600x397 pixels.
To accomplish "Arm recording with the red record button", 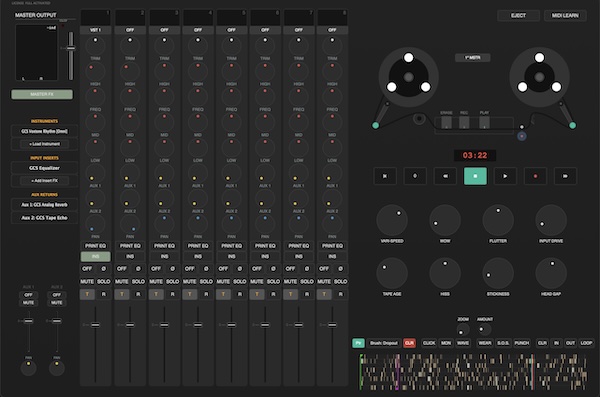I will (535, 176).
